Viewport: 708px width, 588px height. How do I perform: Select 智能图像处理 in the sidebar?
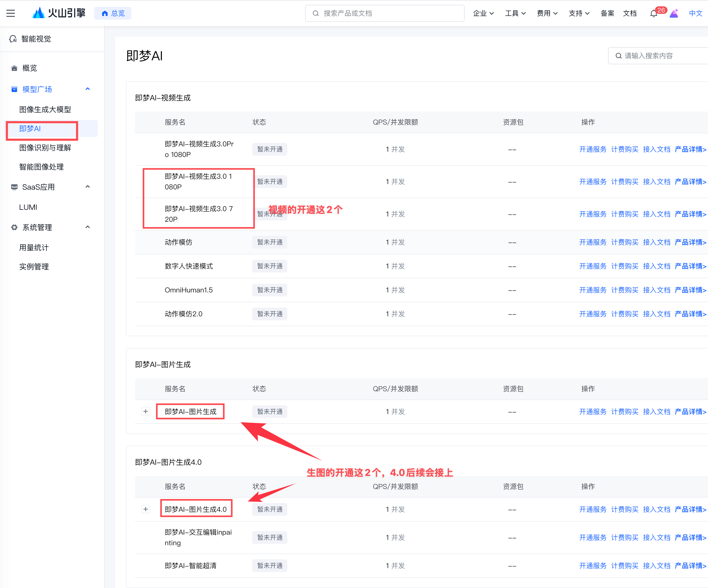pos(41,167)
